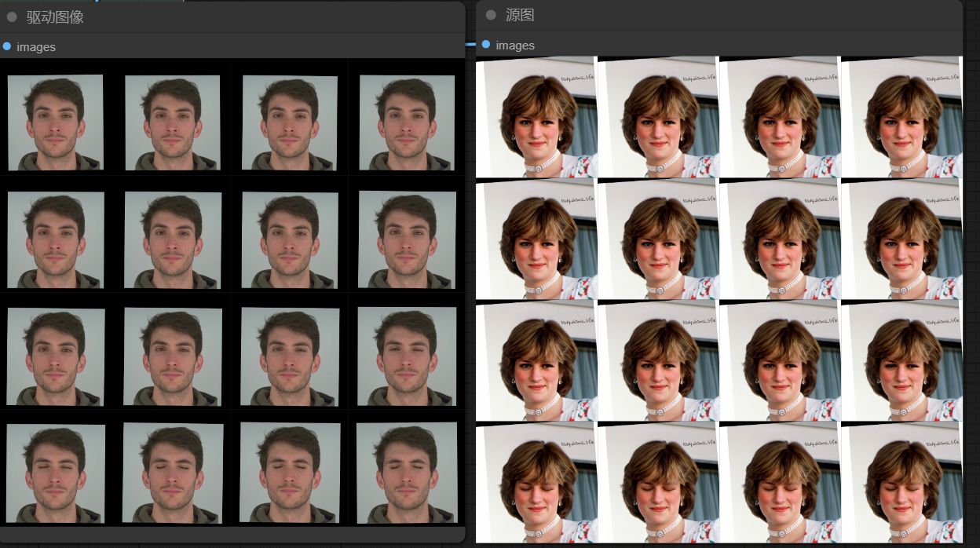Collapse the 驱动图像 node using its gray dot
This screenshot has height=548, width=980.
pos(12,16)
